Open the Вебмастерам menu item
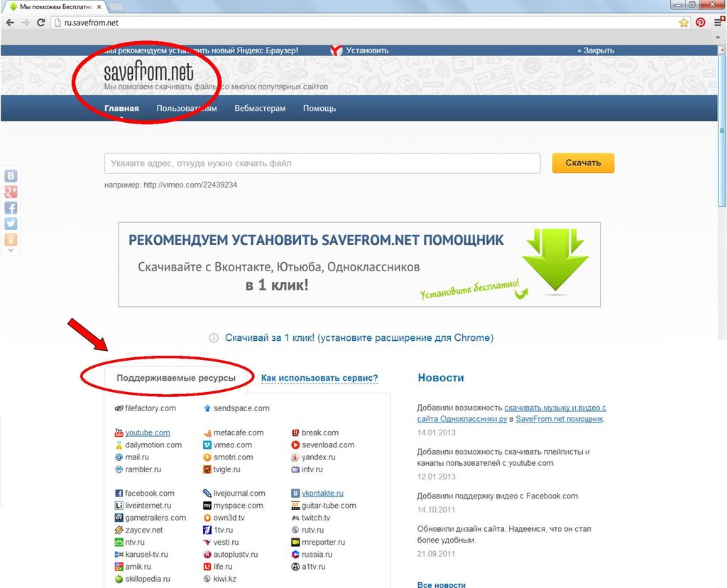The width and height of the screenshot is (727, 588). 260,108
